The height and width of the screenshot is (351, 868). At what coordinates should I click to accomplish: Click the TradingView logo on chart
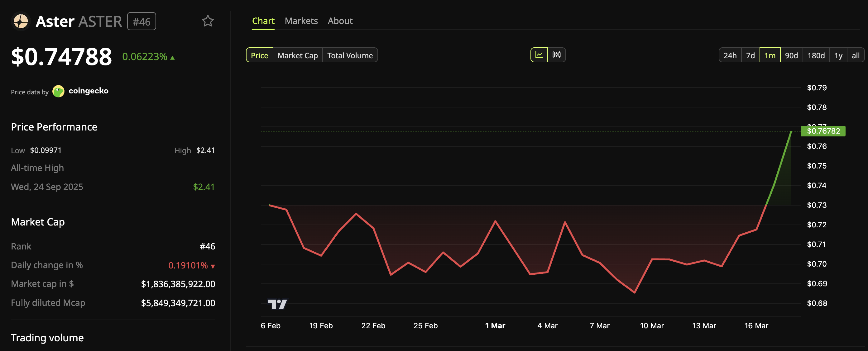click(277, 304)
